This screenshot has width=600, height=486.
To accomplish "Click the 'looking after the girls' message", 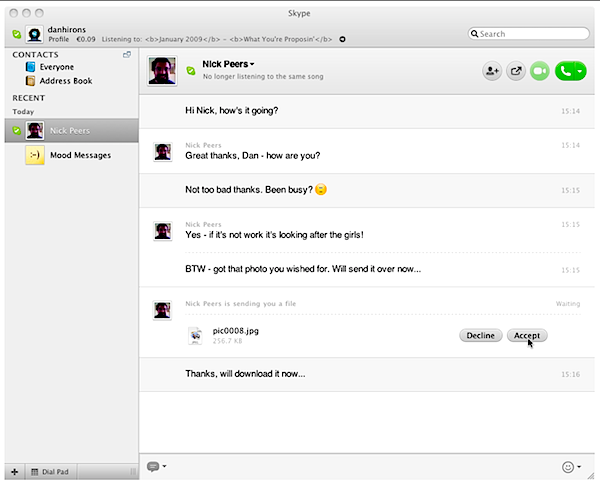I will (x=274, y=235).
